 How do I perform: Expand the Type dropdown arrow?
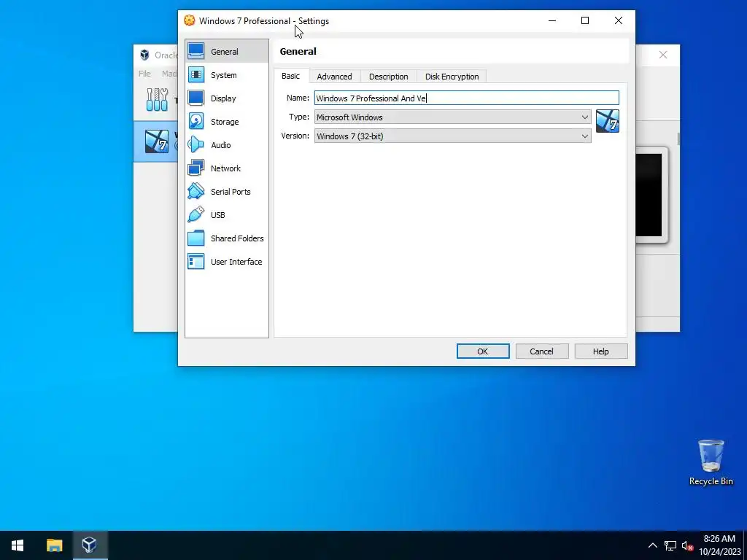[x=584, y=117]
